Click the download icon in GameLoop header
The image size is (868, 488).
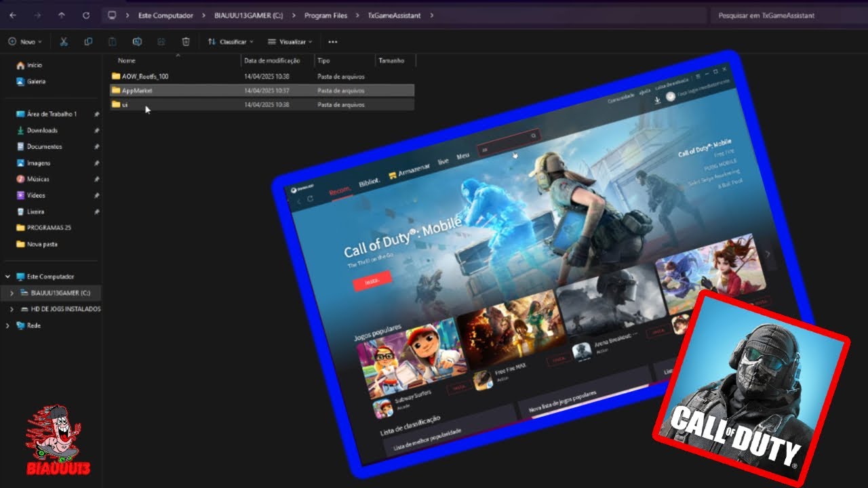(657, 100)
